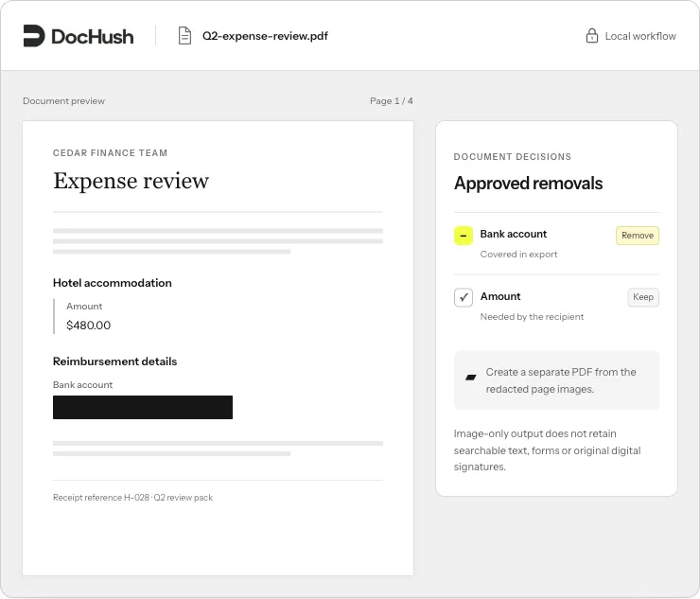The image size is (700, 599).
Task: Toggle the Amount checkbox
Action: 464,297
